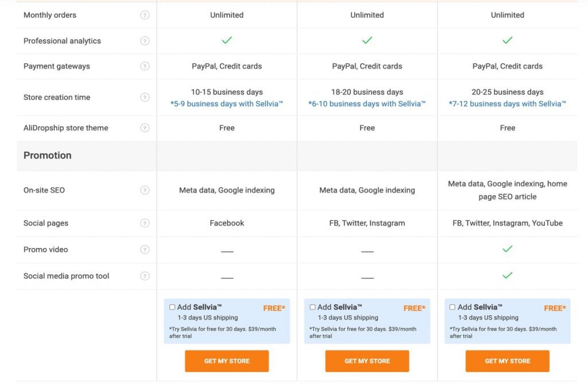Click GET MY STORE in the last column
This screenshot has height=392, width=588.
pyautogui.click(x=507, y=361)
